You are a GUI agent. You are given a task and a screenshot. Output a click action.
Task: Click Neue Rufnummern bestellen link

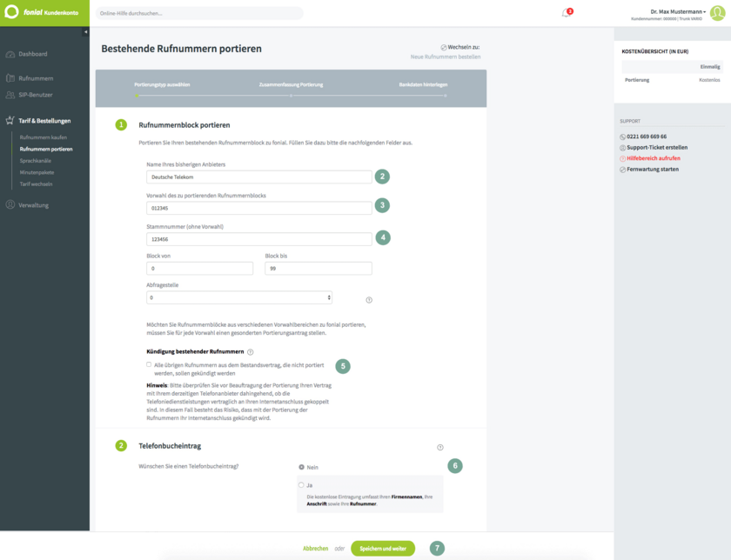tap(446, 57)
